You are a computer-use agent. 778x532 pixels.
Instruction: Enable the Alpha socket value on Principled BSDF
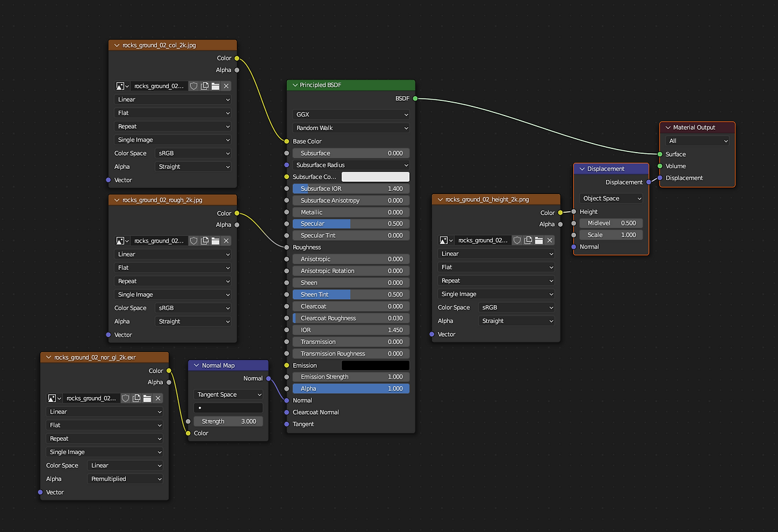tap(351, 389)
